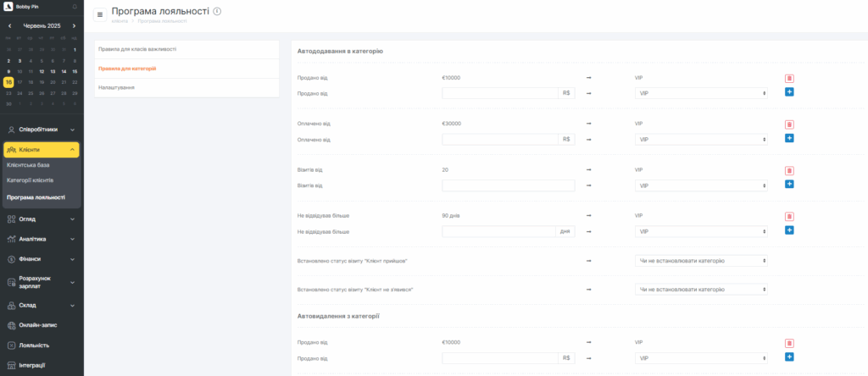Open Клієнтська база submenu item
The width and height of the screenshot is (868, 376).
pos(28,165)
